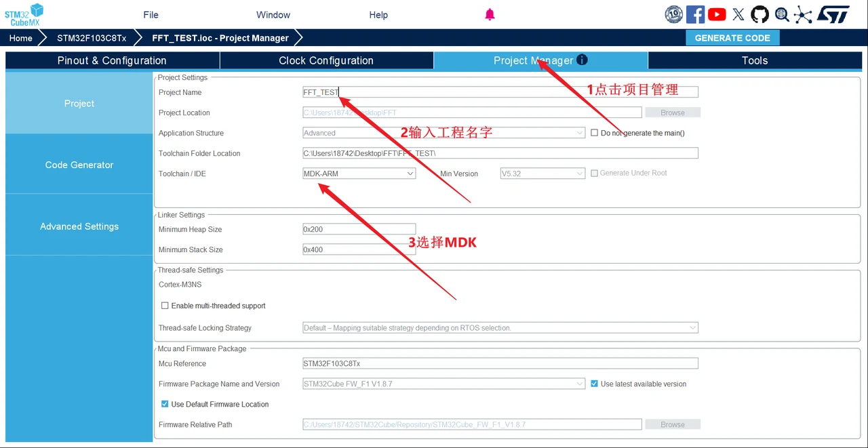Select the Code Generator side tab
This screenshot has height=448, width=868.
click(x=79, y=165)
